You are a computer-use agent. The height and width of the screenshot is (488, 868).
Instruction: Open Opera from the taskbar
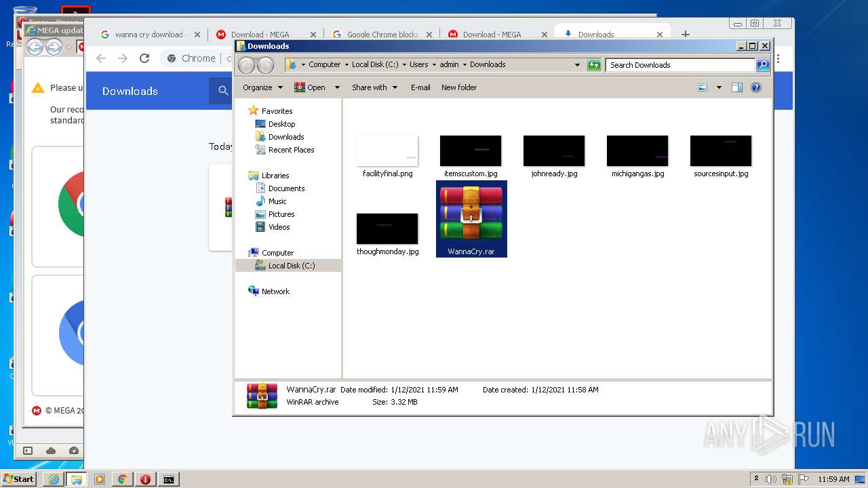click(x=146, y=479)
